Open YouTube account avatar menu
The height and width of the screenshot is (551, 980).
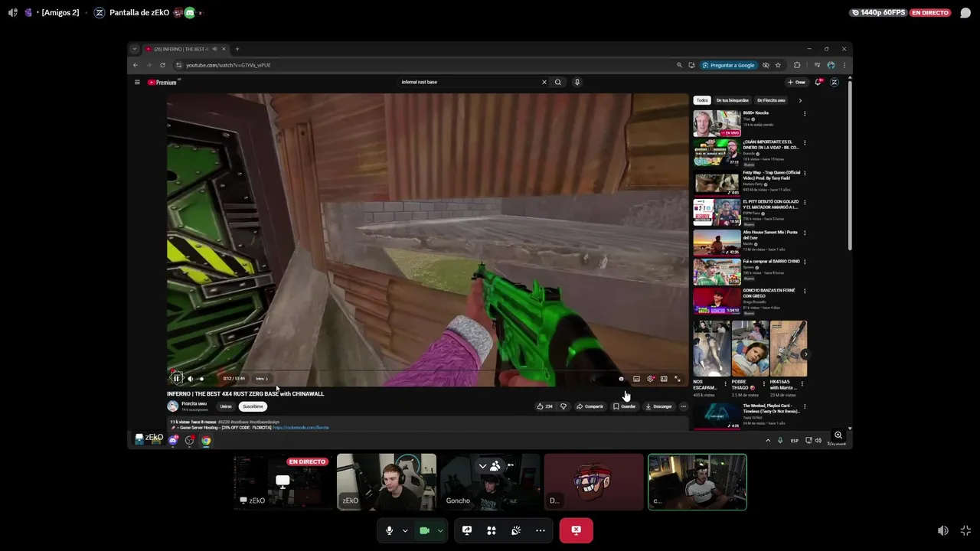click(x=835, y=82)
